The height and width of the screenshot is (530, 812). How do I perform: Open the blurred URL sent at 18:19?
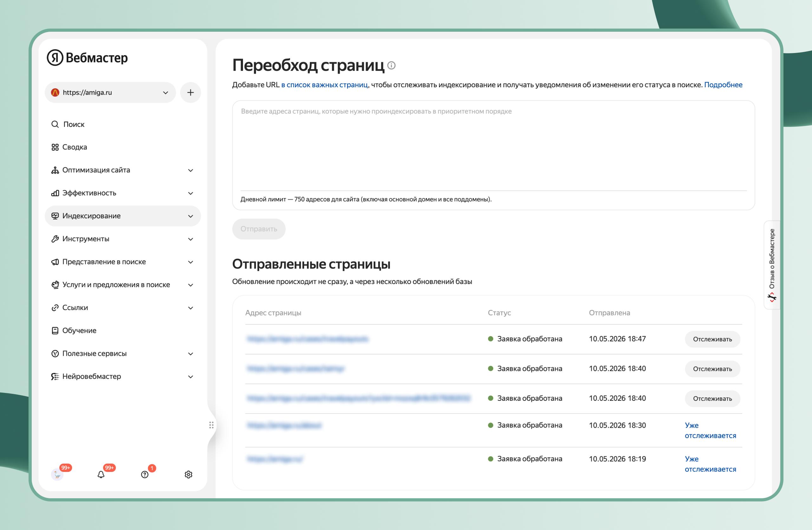[275, 459]
